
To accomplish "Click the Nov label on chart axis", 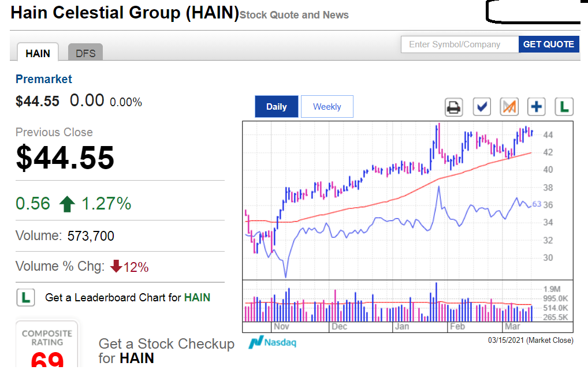I will click(x=281, y=327).
